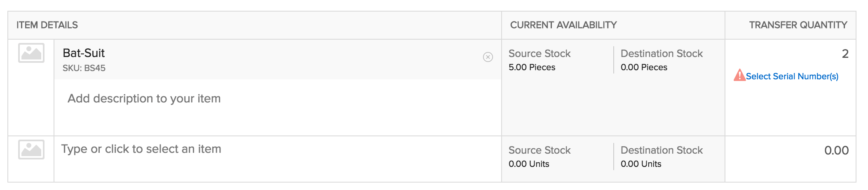868x190 pixels.
Task: Click the ITEM DETAILS column header
Action: click(47, 25)
